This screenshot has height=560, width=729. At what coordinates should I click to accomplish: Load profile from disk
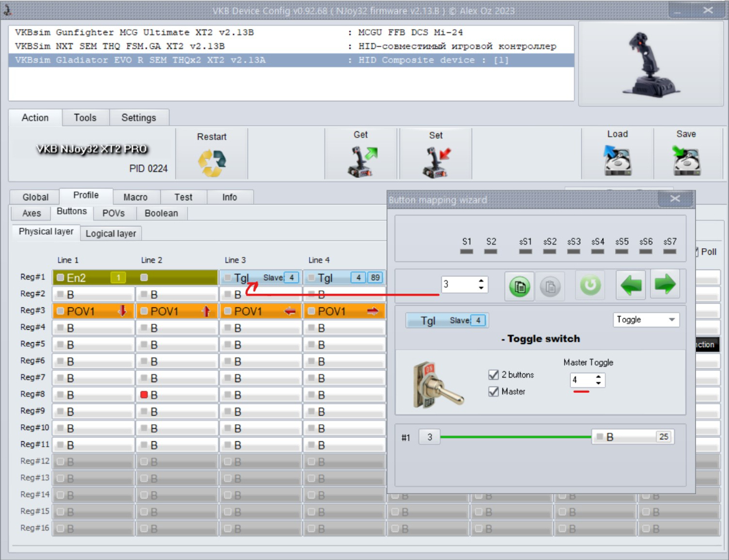point(617,161)
